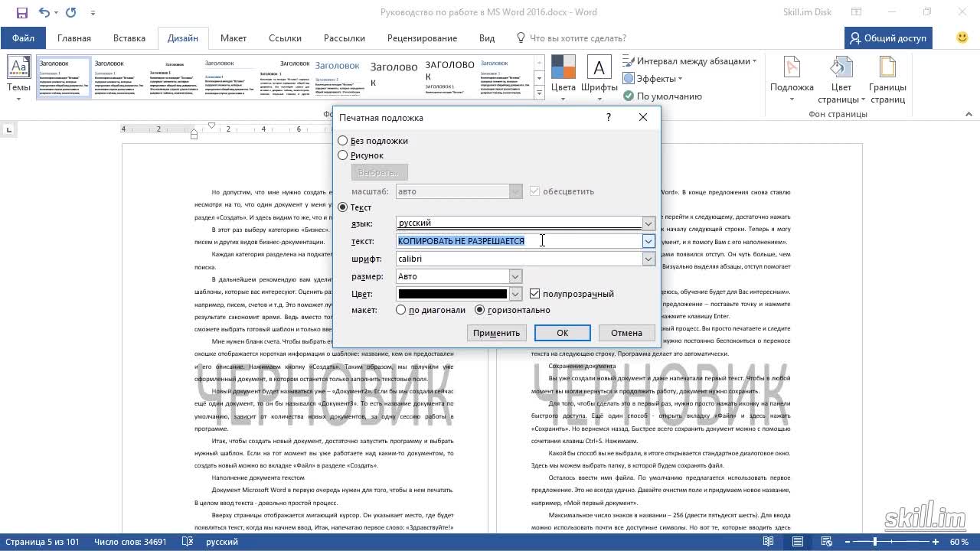Open the Colors (Цвета) palette button
The height and width of the screenshot is (551, 980).
click(x=563, y=78)
